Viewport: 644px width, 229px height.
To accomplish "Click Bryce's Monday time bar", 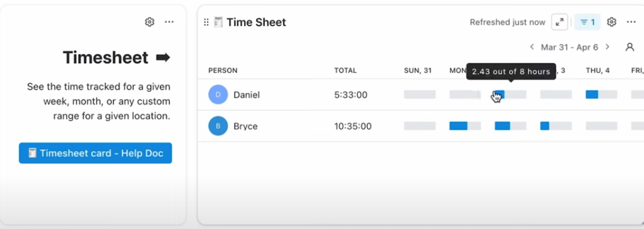I will (465, 126).
